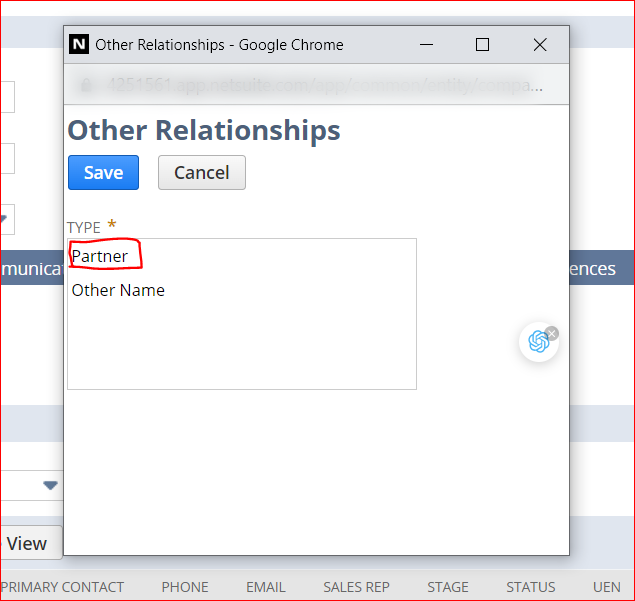Dismiss the ChatGPT floating icon with its x

click(x=552, y=334)
